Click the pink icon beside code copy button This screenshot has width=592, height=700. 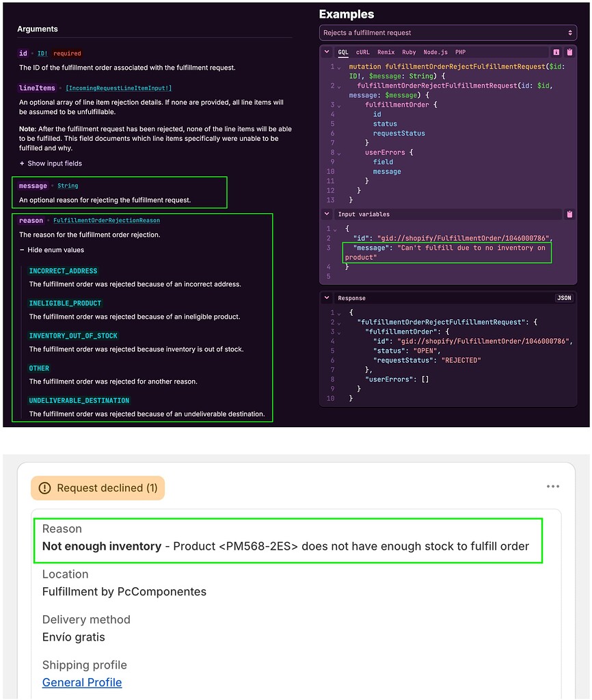(x=556, y=52)
